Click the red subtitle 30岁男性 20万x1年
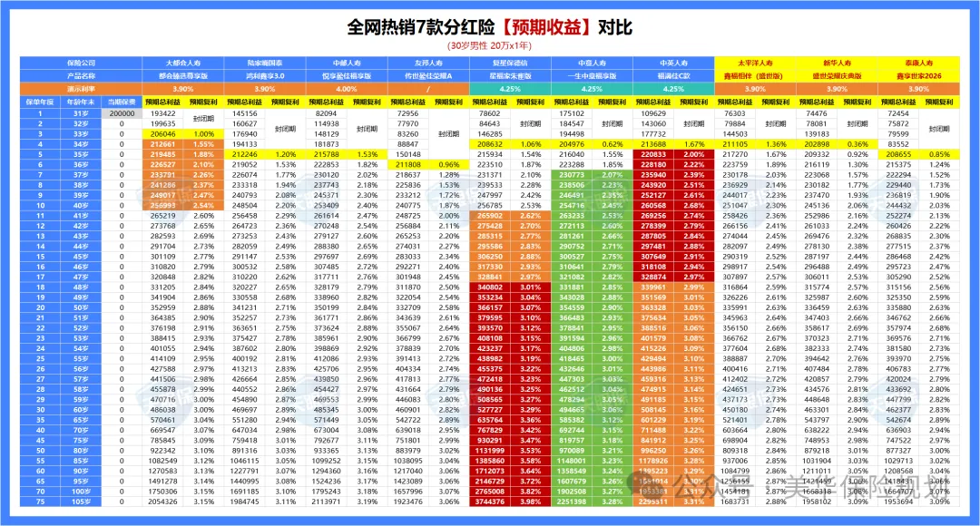980x526 pixels. pos(489,44)
